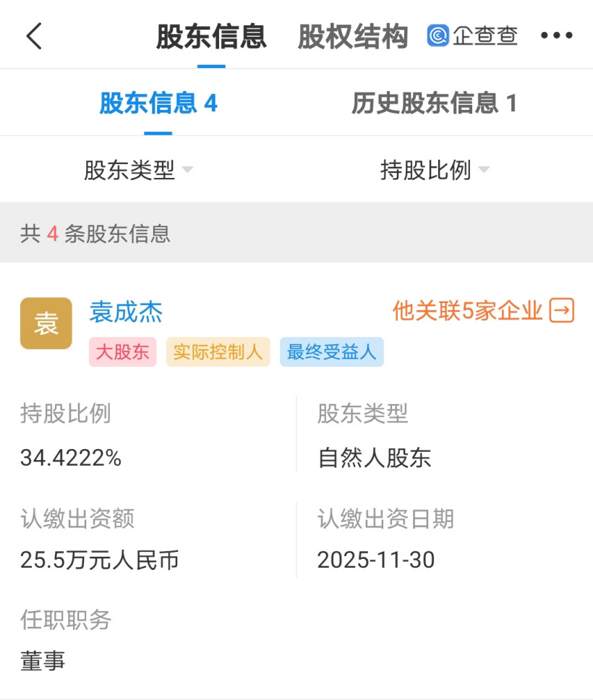Tap the 袁 avatar thumbnail
This screenshot has width=593, height=700.
pyautogui.click(x=46, y=323)
